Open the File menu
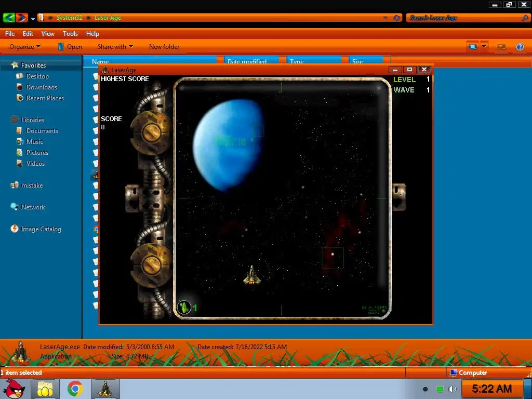The height and width of the screenshot is (399, 532). 10,34
